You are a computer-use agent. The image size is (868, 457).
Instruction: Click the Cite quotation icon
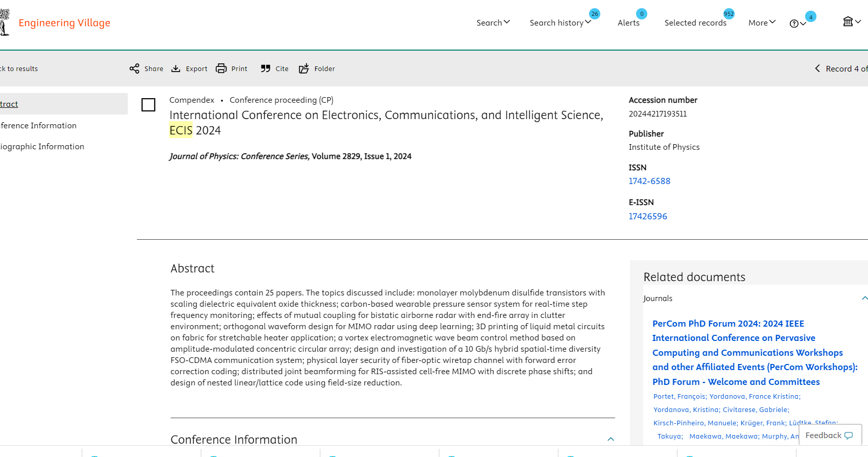point(265,68)
